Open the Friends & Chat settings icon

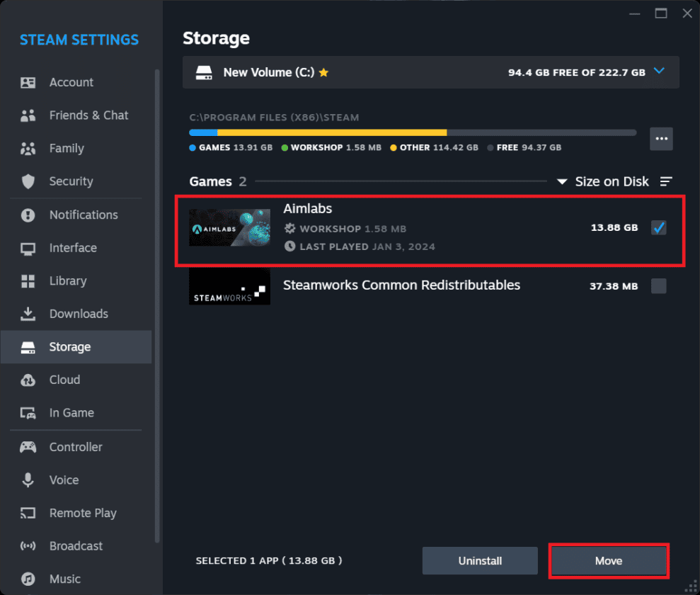pyautogui.click(x=28, y=115)
